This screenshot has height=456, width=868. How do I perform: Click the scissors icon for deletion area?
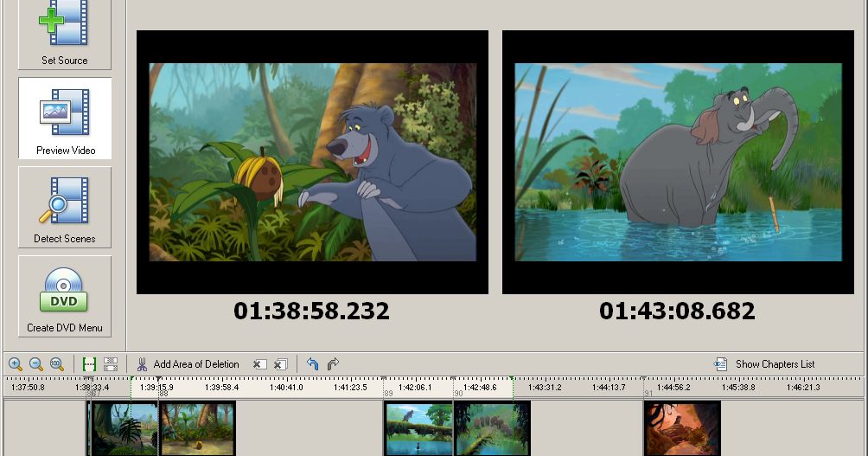[x=142, y=364]
